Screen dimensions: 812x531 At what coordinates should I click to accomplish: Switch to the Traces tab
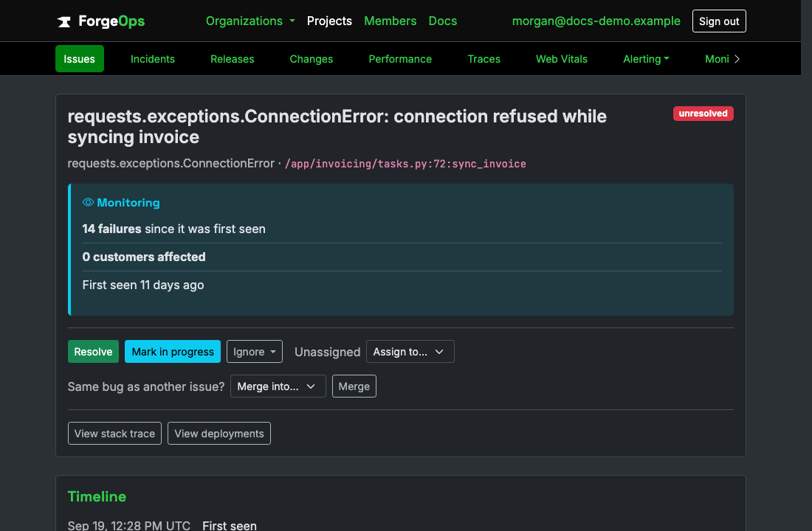[484, 59]
